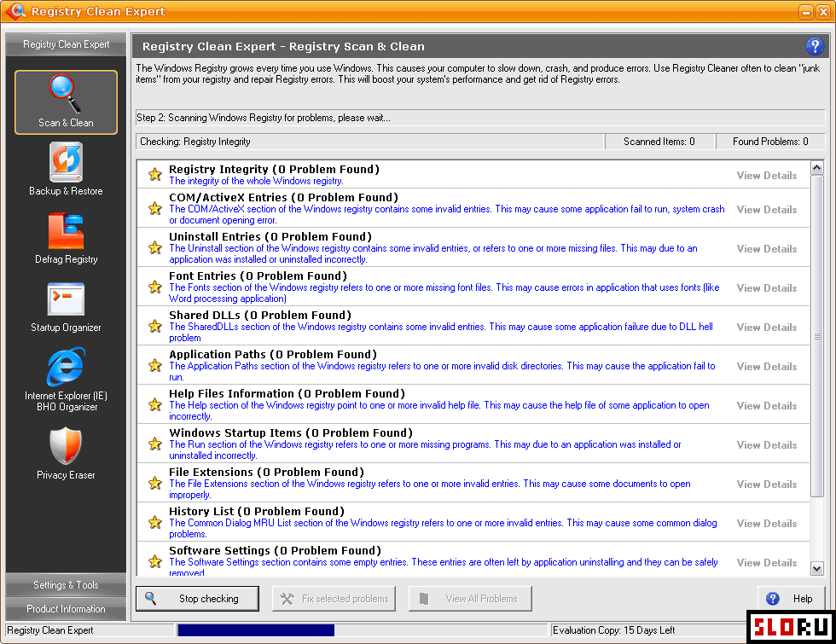Click the results list scrollbar thumb

click(817, 336)
